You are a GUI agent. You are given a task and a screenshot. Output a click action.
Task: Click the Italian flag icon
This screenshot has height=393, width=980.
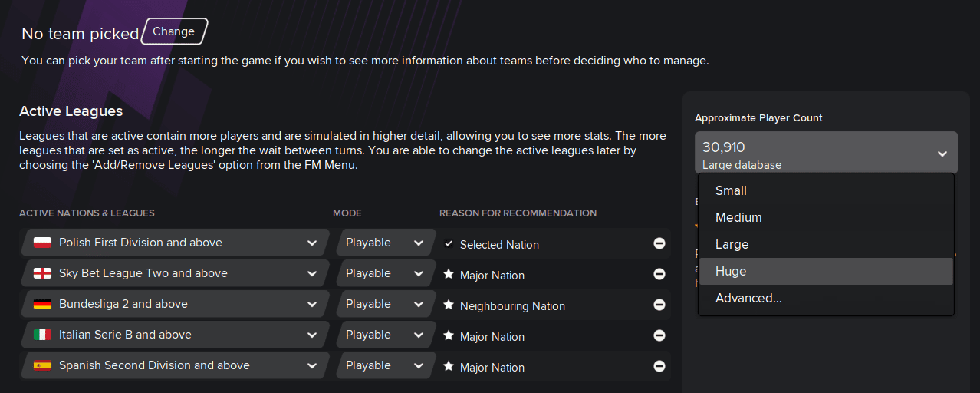tap(42, 335)
